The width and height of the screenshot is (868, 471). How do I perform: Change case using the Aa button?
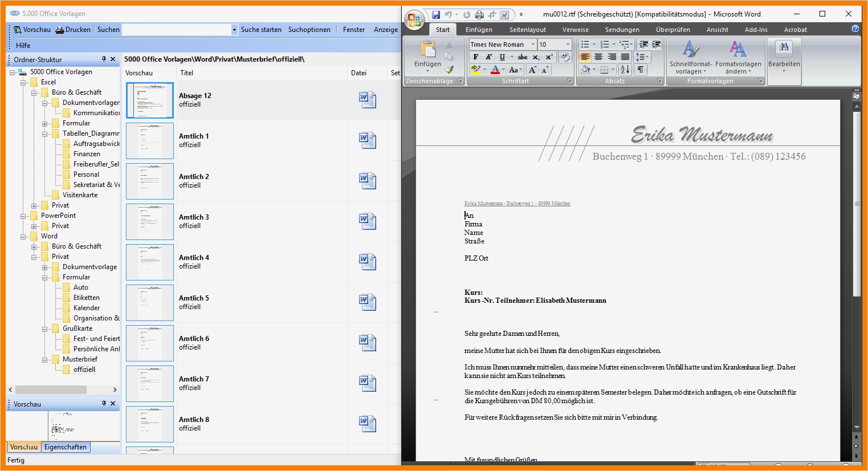tap(515, 70)
